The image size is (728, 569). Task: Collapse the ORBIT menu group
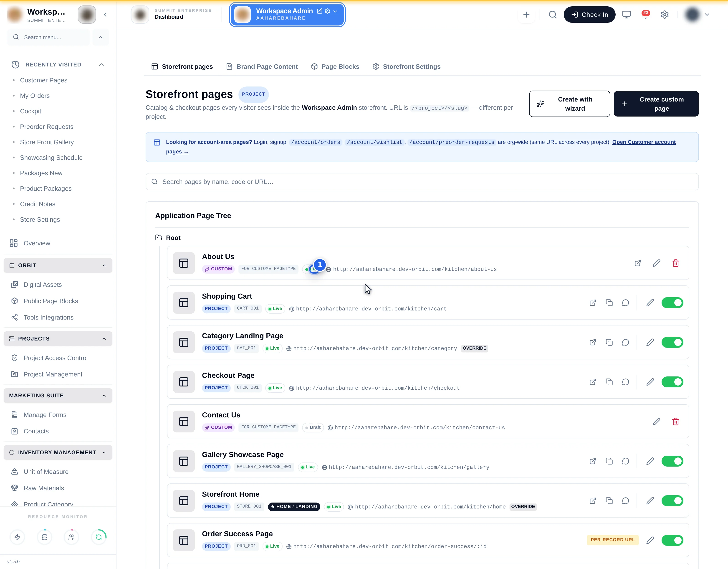coord(104,265)
